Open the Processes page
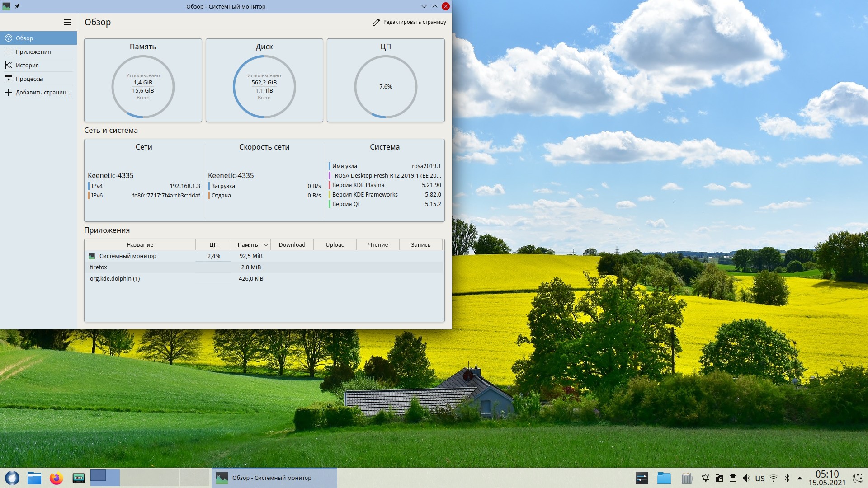868x488 pixels. 29,79
